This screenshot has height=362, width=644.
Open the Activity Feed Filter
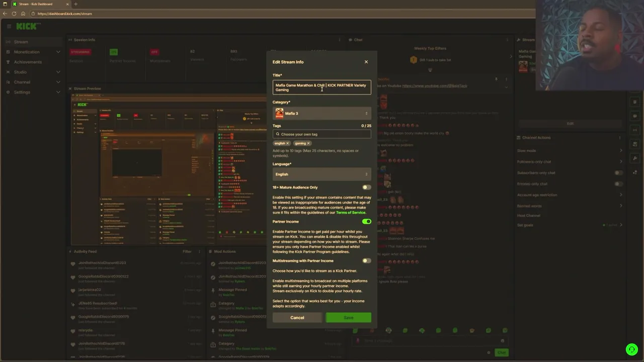[187, 251]
